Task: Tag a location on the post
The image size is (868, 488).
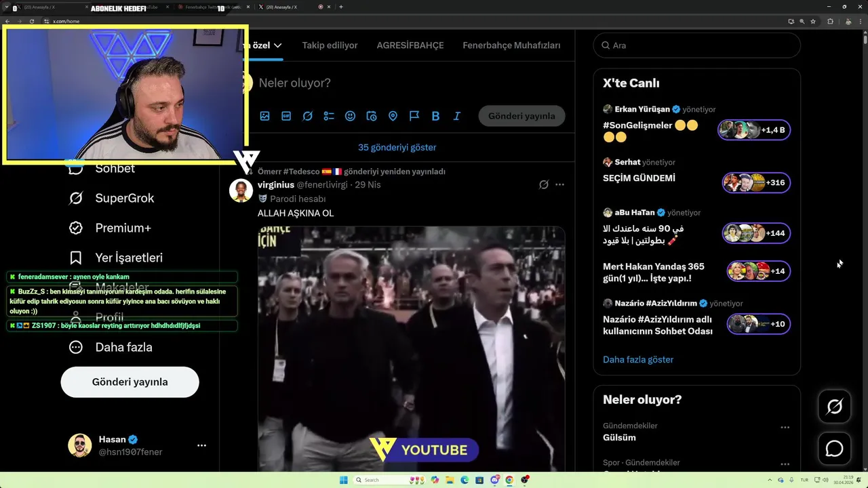Action: point(393,116)
